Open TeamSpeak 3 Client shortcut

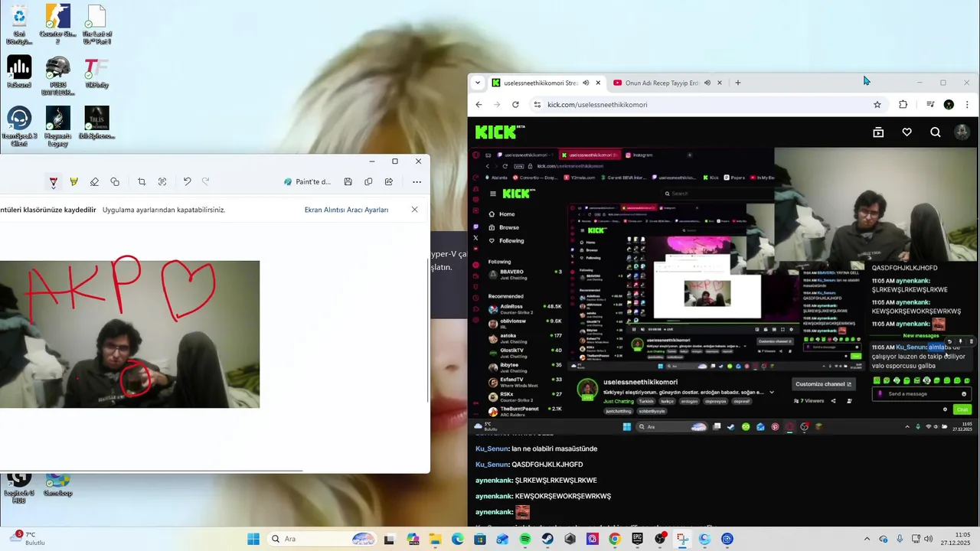pos(19,126)
